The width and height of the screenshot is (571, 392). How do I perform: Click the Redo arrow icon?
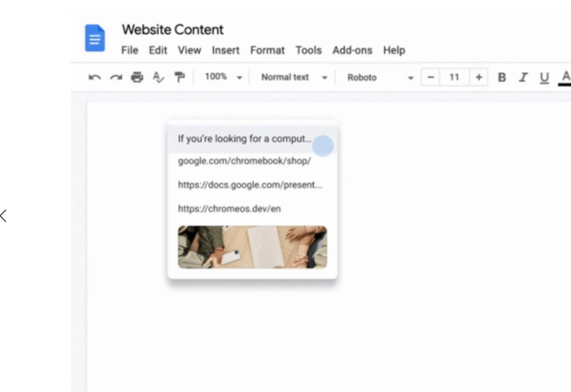(116, 78)
